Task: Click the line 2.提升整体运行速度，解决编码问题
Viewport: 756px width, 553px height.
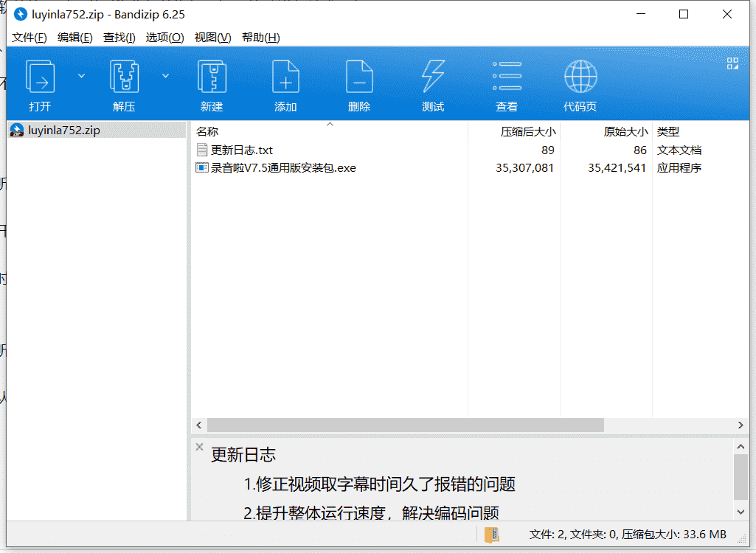Action: click(371, 513)
